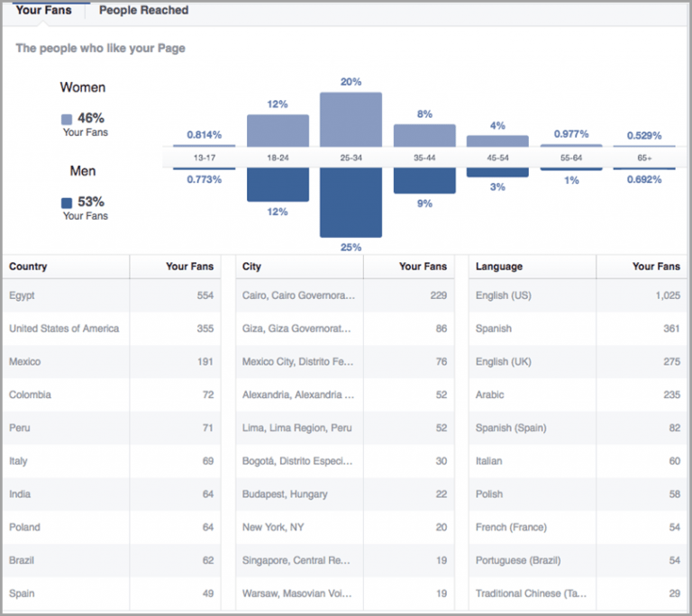Image resolution: width=692 pixels, height=616 pixels.
Task: Click the men's 25% bar for 25-34
Action: [x=351, y=203]
